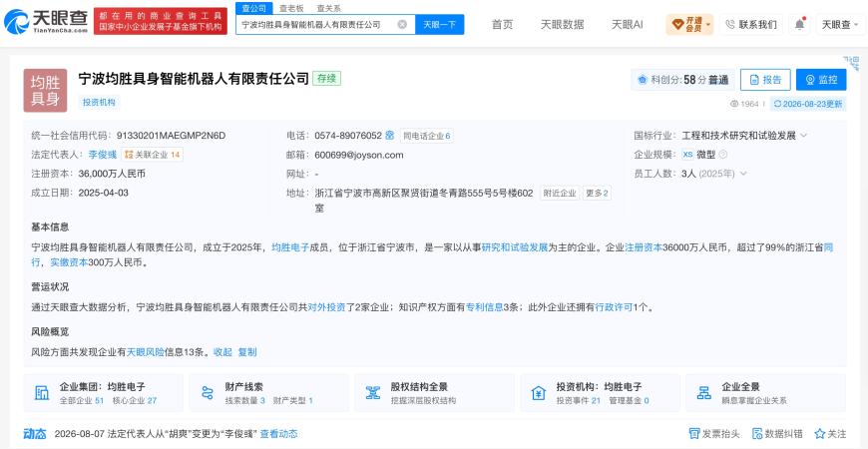The height and width of the screenshot is (449, 868).
Task: Expand 更多 2 addresses
Action: pos(598,194)
